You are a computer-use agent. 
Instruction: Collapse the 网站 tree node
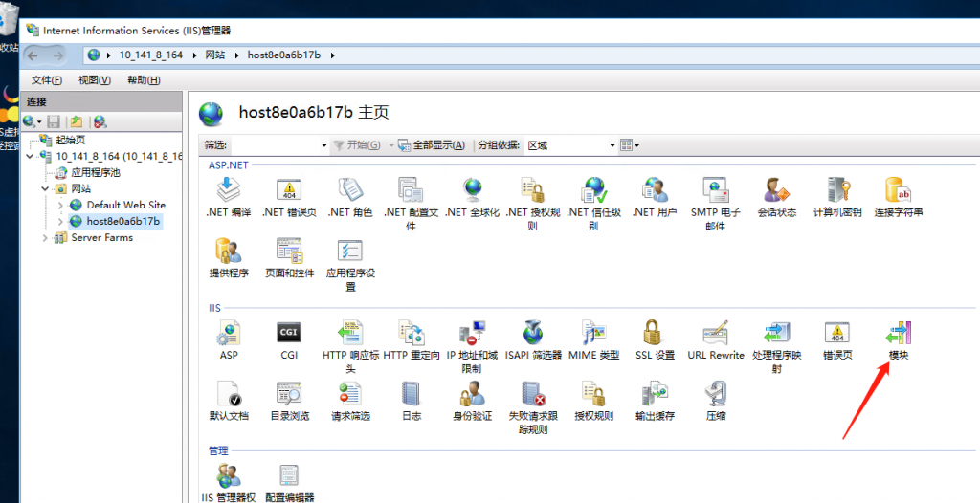[45, 188]
